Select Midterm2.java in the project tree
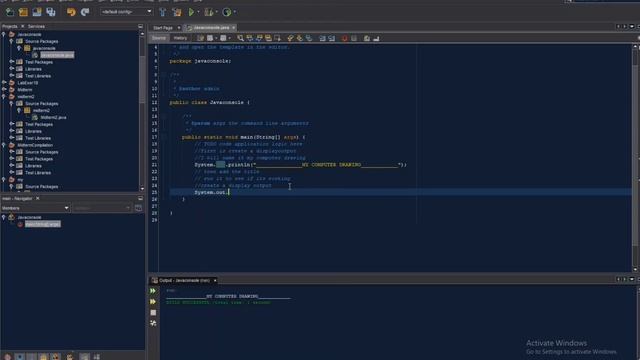 pos(53,118)
